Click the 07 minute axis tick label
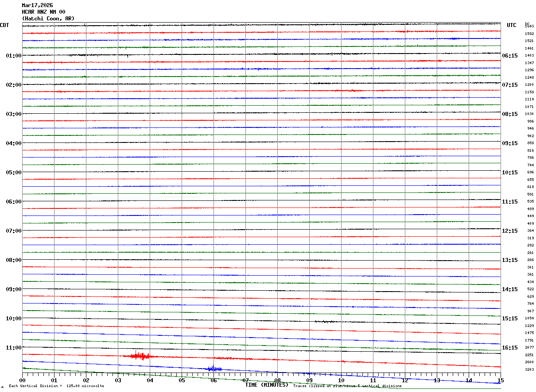 point(245,380)
